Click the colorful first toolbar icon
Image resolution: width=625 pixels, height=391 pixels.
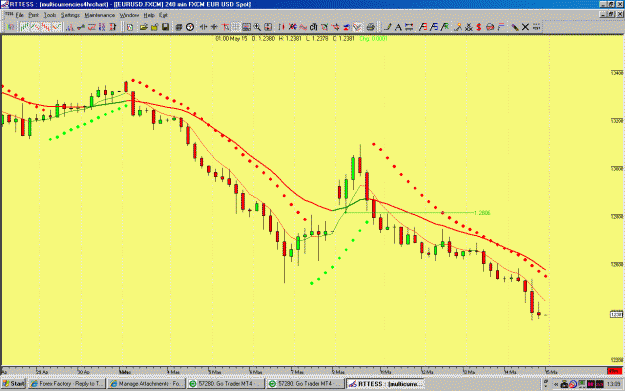click(x=10, y=27)
